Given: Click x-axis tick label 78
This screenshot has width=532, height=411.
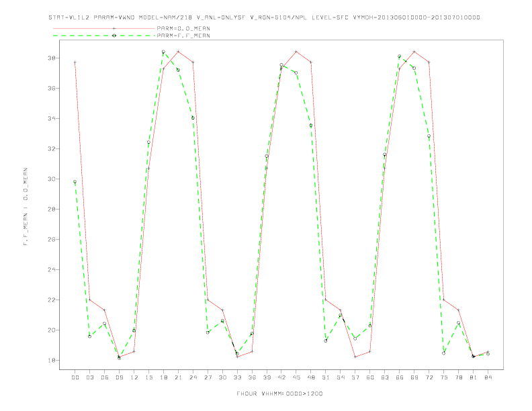Looking at the screenshot, I should (x=458, y=377).
